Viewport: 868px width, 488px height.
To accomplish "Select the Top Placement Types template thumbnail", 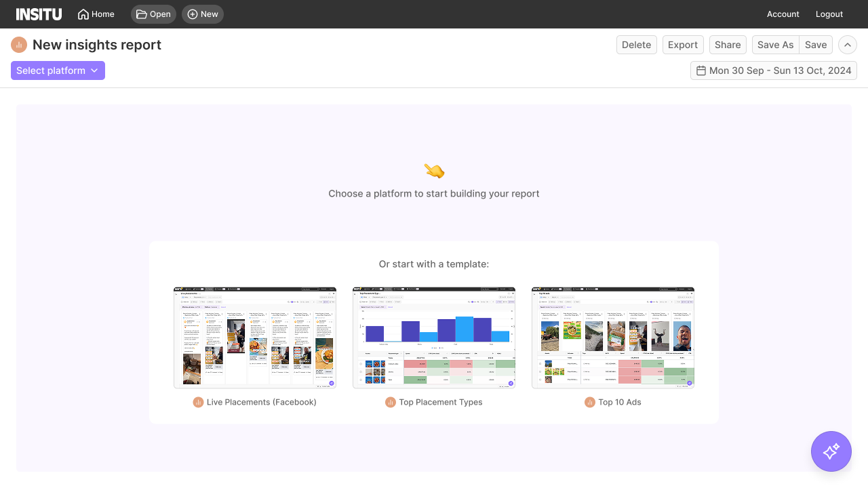I will tap(434, 338).
